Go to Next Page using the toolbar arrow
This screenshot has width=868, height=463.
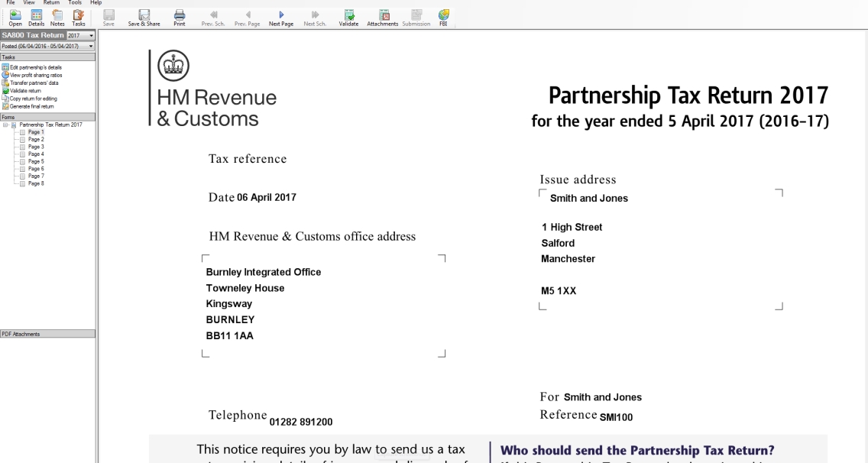point(281,17)
